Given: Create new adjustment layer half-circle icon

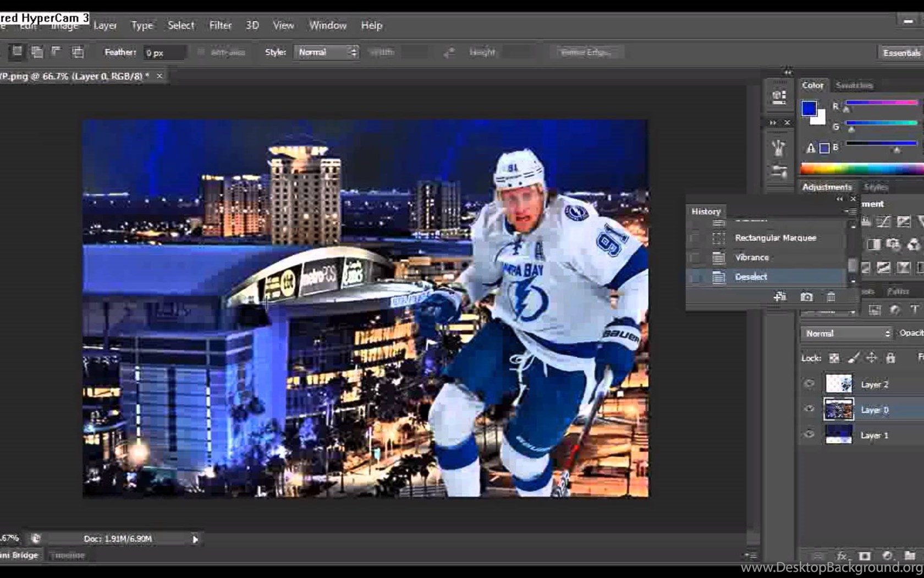Looking at the screenshot, I should pos(887,556).
